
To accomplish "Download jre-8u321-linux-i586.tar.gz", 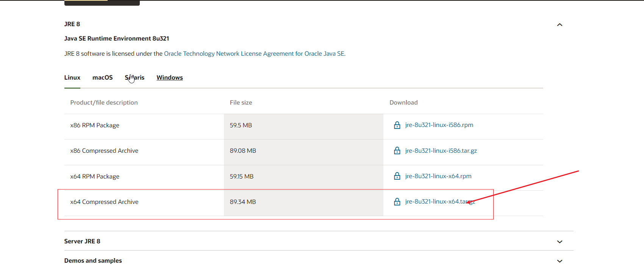I will pyautogui.click(x=441, y=150).
